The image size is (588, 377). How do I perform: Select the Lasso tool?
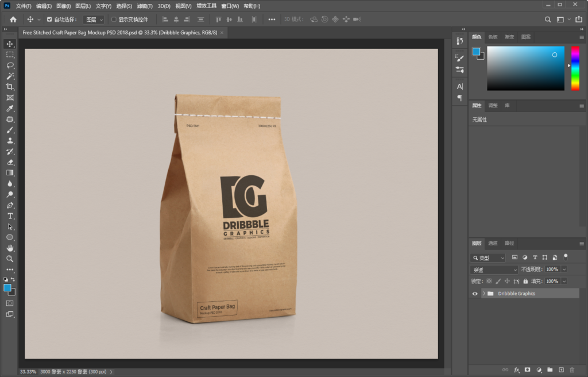(x=10, y=66)
